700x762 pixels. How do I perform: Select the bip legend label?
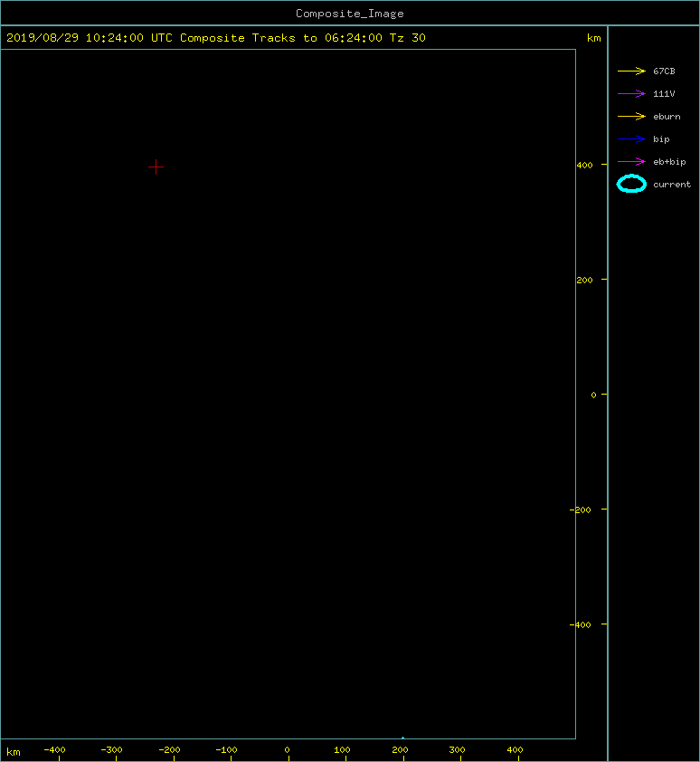(x=661, y=139)
